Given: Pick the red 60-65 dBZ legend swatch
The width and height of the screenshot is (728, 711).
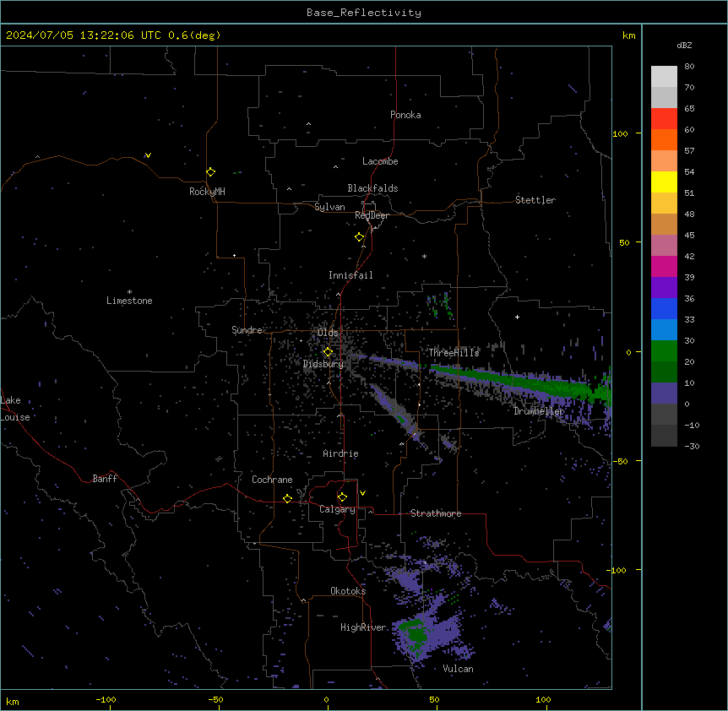Looking at the screenshot, I should (x=664, y=119).
